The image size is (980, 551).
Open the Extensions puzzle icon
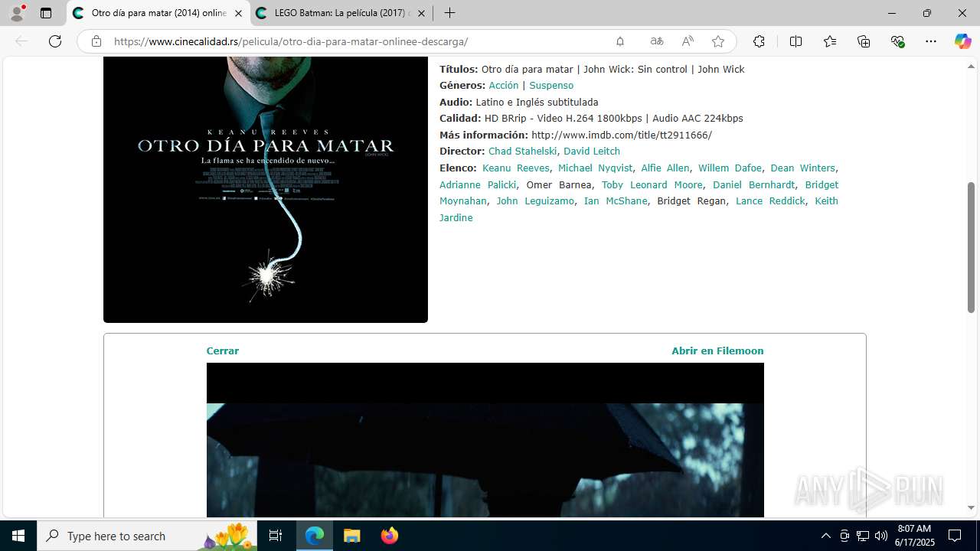click(759, 41)
